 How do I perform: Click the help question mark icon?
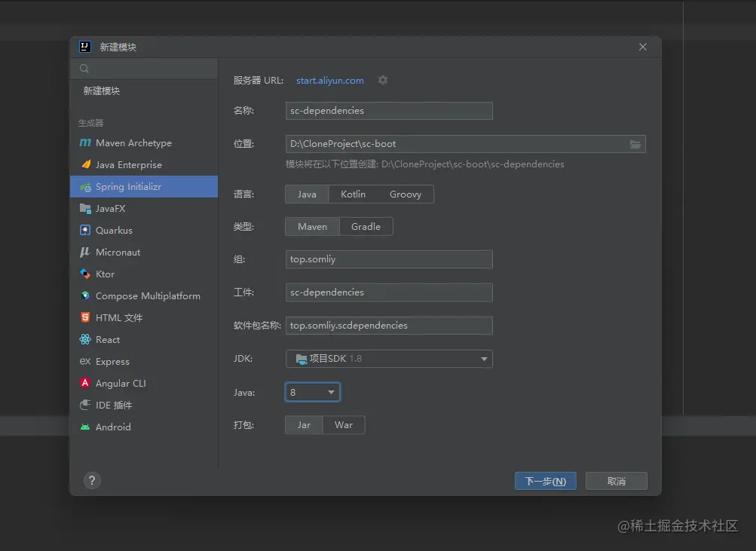click(x=92, y=480)
